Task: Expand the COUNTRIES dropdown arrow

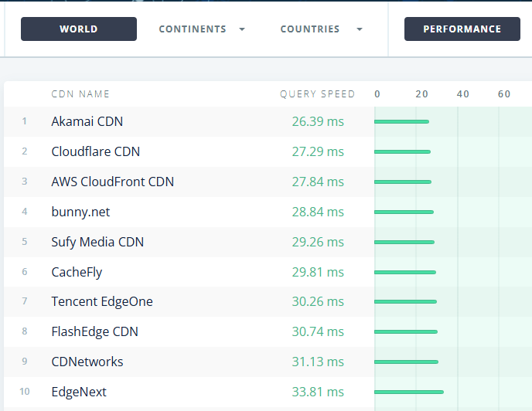Action: click(x=360, y=29)
